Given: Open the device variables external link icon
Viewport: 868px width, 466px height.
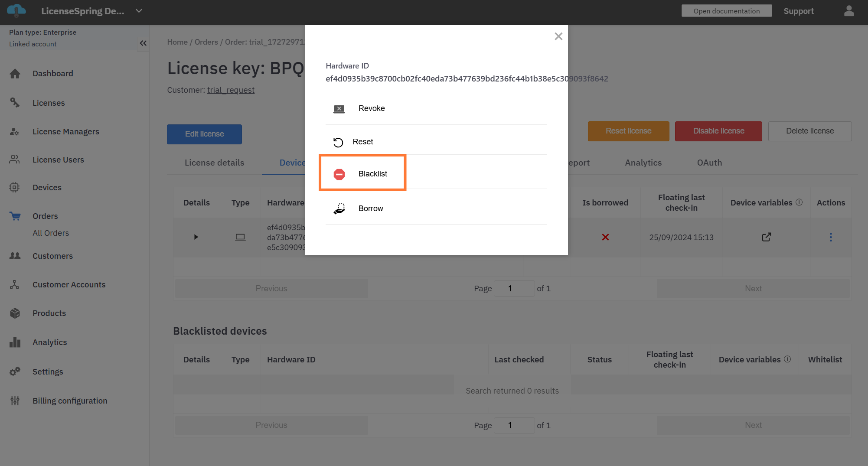Looking at the screenshot, I should 766,237.
